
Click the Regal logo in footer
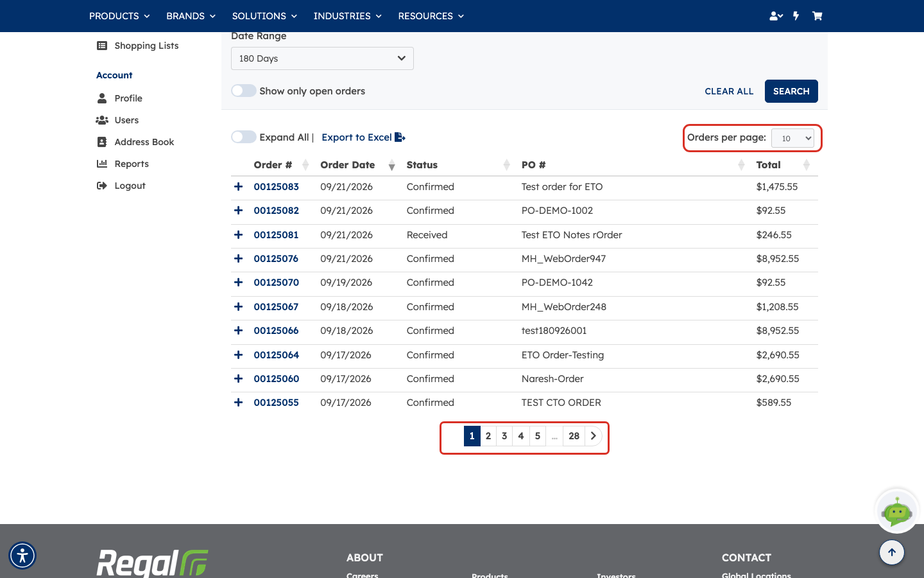coord(153,563)
